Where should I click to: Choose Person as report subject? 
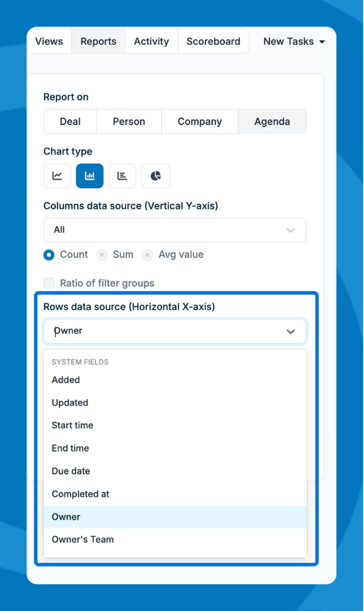pyautogui.click(x=129, y=122)
